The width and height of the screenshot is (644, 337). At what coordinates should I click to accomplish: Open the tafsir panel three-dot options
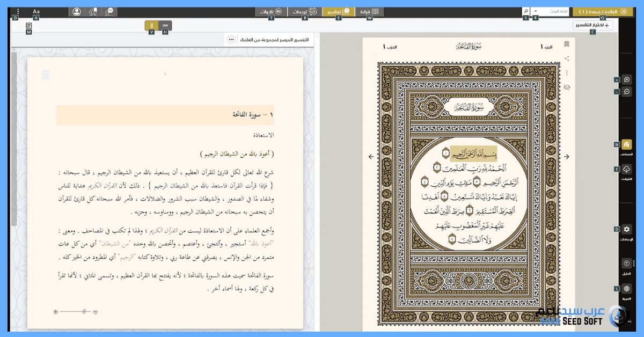(231, 39)
